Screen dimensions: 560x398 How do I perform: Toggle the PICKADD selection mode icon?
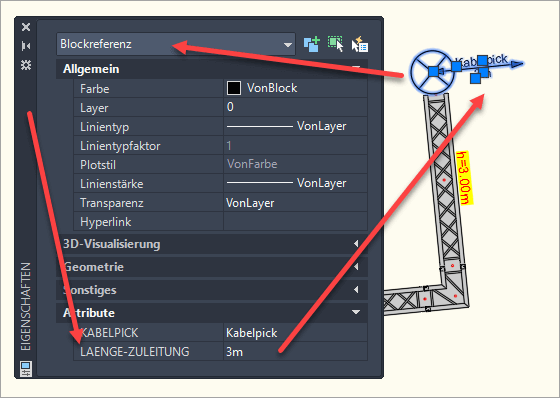tap(311, 44)
